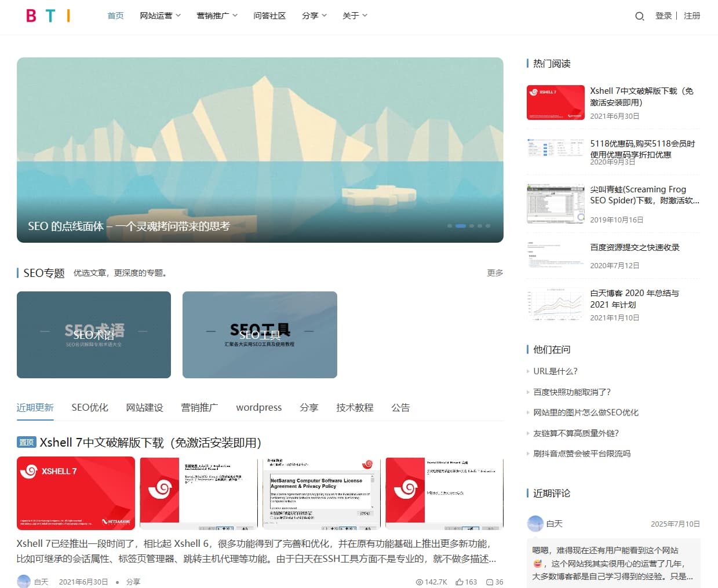Screen dimensions: 718x588
Task: Open Xshell 7中文破解版下载 in hot reads
Action: (x=643, y=97)
